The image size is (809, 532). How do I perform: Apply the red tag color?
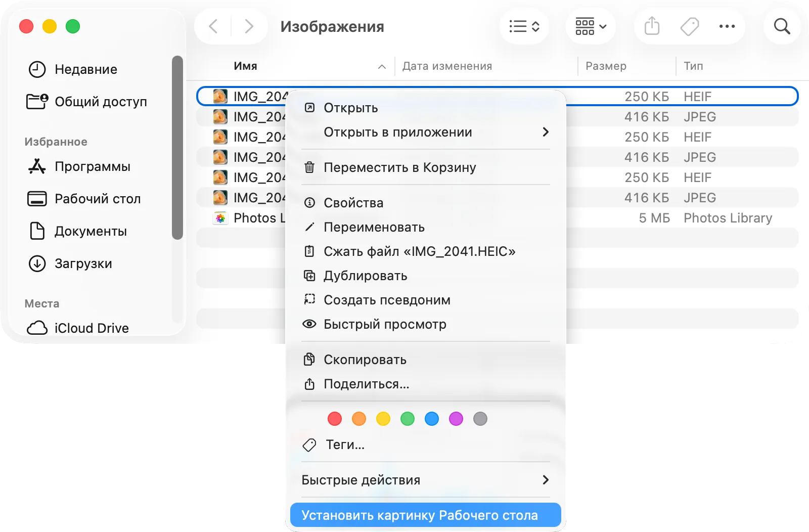click(x=335, y=419)
